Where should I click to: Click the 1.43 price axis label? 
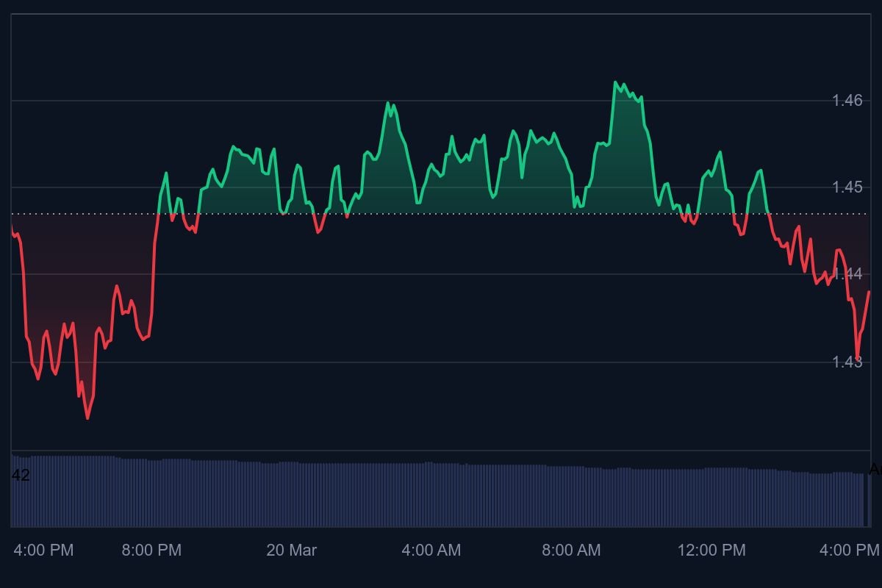point(847,362)
